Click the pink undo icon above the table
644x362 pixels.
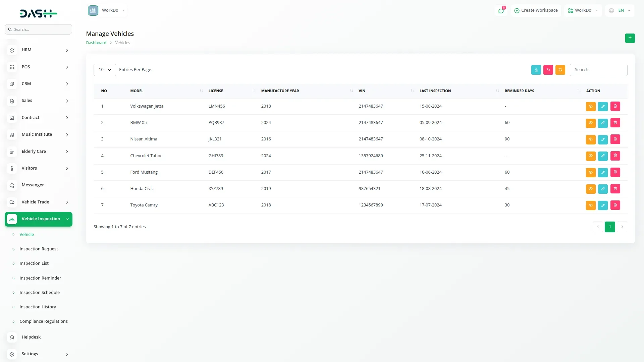pyautogui.click(x=548, y=70)
